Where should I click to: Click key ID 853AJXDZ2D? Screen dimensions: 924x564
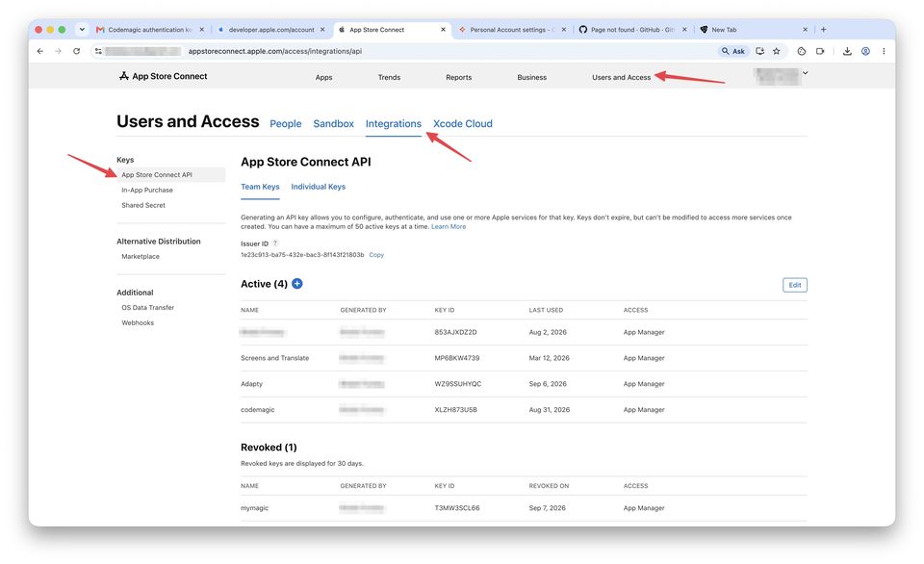point(455,332)
